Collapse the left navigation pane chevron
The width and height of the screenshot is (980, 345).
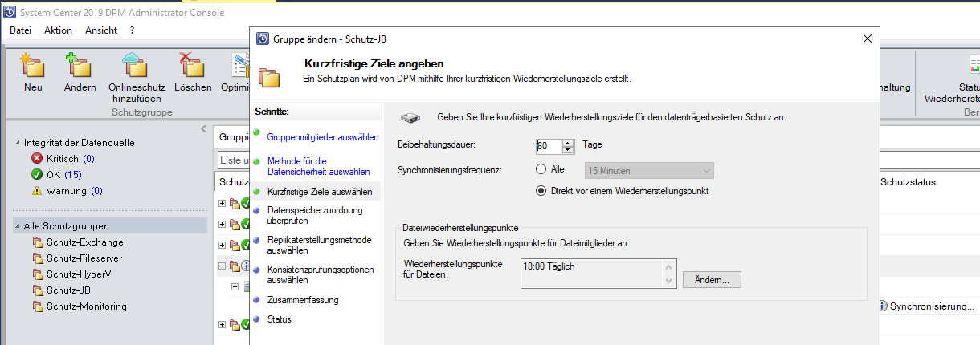(203, 129)
